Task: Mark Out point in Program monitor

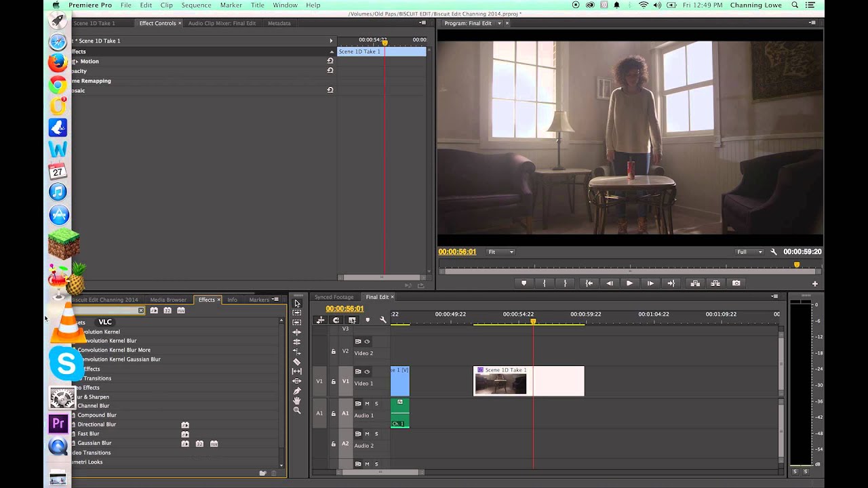Action: click(x=565, y=283)
